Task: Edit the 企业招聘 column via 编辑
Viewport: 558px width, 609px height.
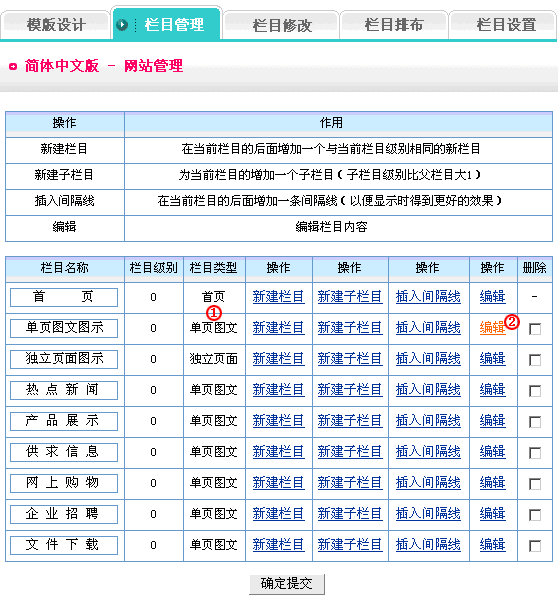Action: (x=492, y=514)
